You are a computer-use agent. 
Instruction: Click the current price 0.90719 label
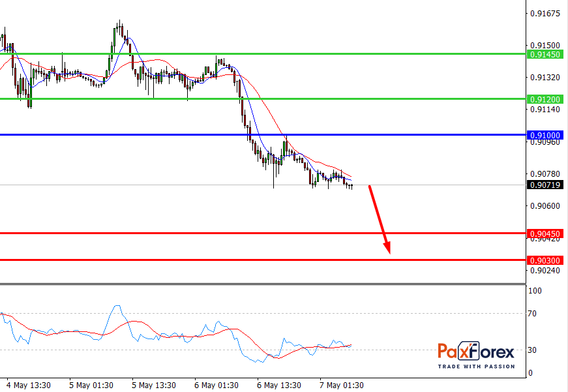pos(545,185)
